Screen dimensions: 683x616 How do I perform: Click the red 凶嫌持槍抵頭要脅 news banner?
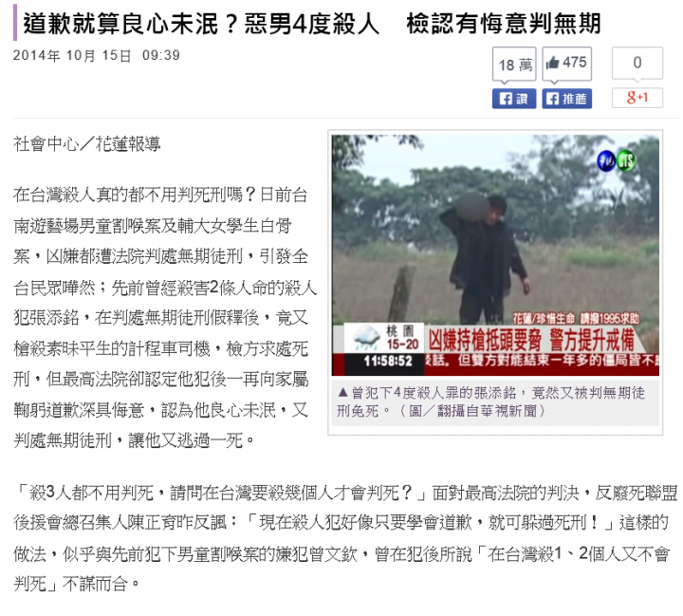531,340
